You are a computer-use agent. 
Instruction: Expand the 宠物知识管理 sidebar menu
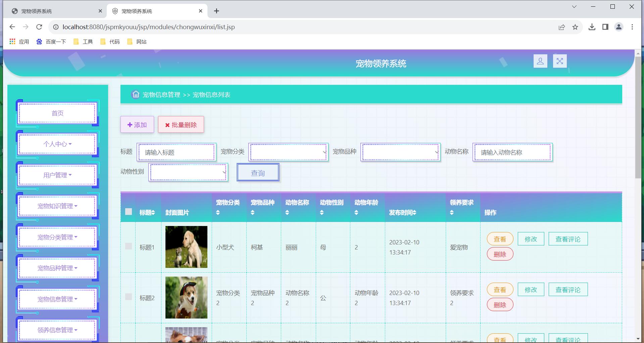(57, 206)
